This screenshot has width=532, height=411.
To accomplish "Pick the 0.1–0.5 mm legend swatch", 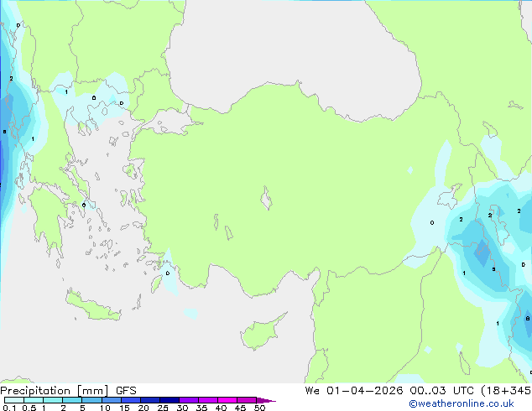I will tap(14, 400).
